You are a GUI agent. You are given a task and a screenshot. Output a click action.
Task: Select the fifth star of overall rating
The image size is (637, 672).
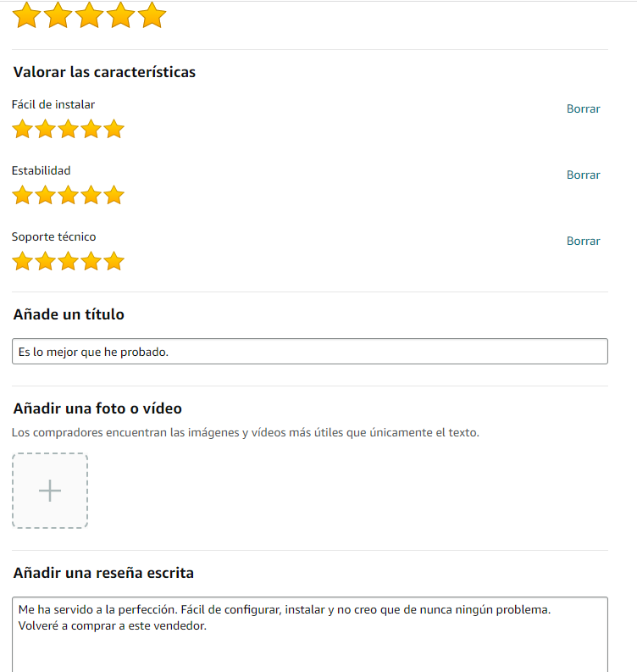pos(152,14)
